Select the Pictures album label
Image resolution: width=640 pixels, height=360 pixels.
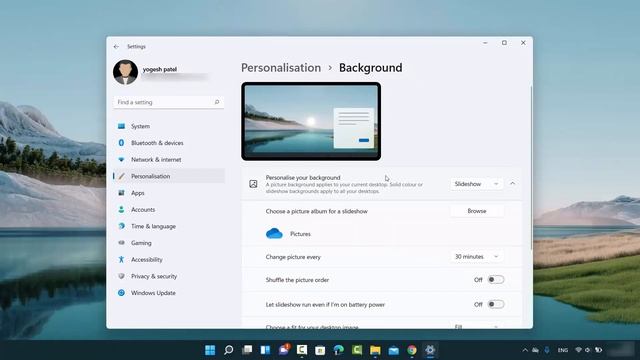click(x=300, y=234)
